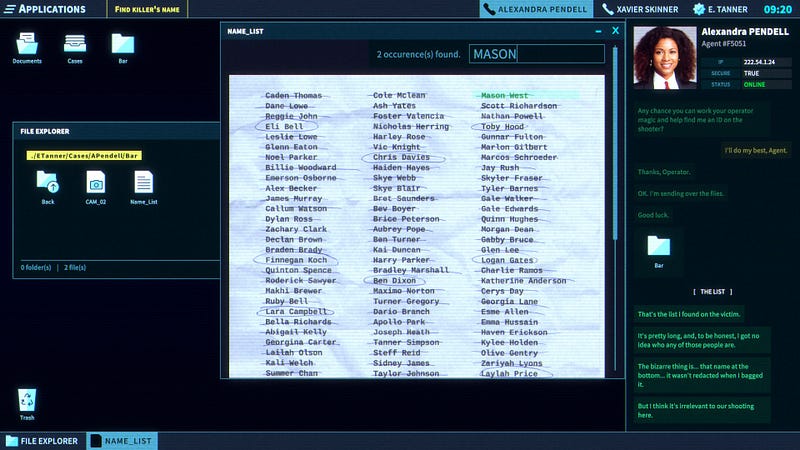Click the circled name Eli Bell
Viewport: 800px width, 450px height.
pyautogui.click(x=284, y=127)
